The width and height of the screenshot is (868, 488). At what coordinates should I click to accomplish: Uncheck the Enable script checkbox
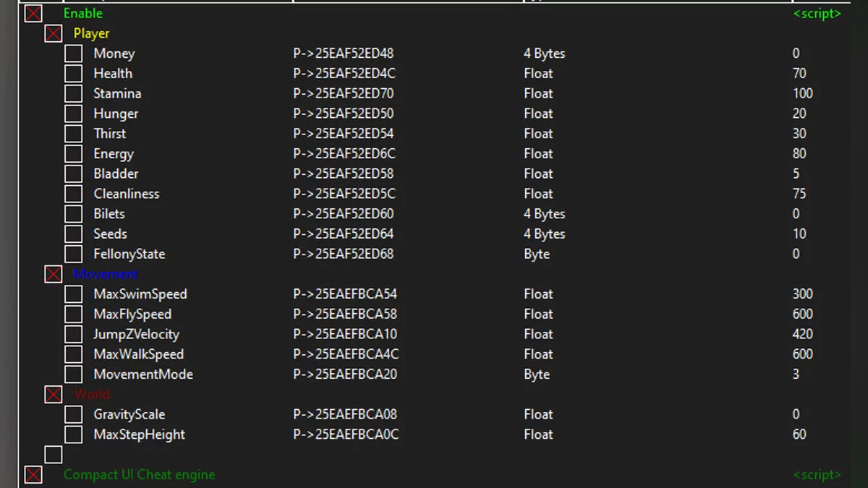pyautogui.click(x=33, y=14)
